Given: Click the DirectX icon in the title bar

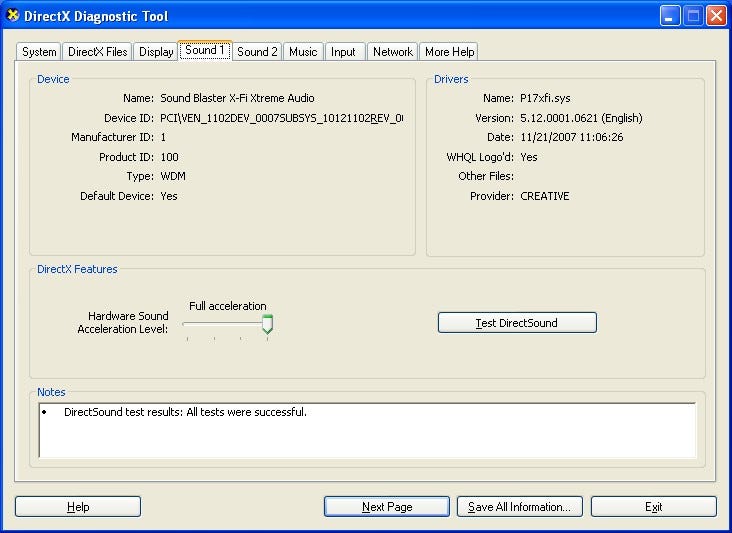Looking at the screenshot, I should pos(13,15).
